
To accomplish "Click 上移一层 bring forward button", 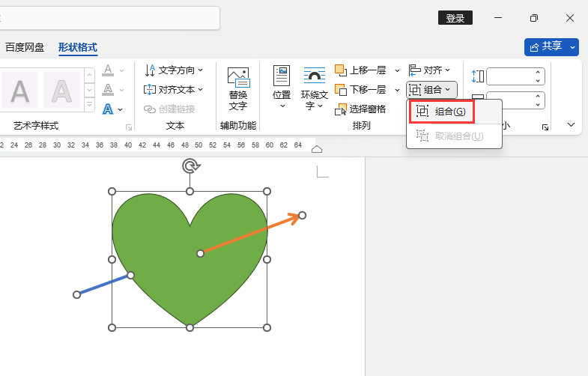I will (x=361, y=70).
